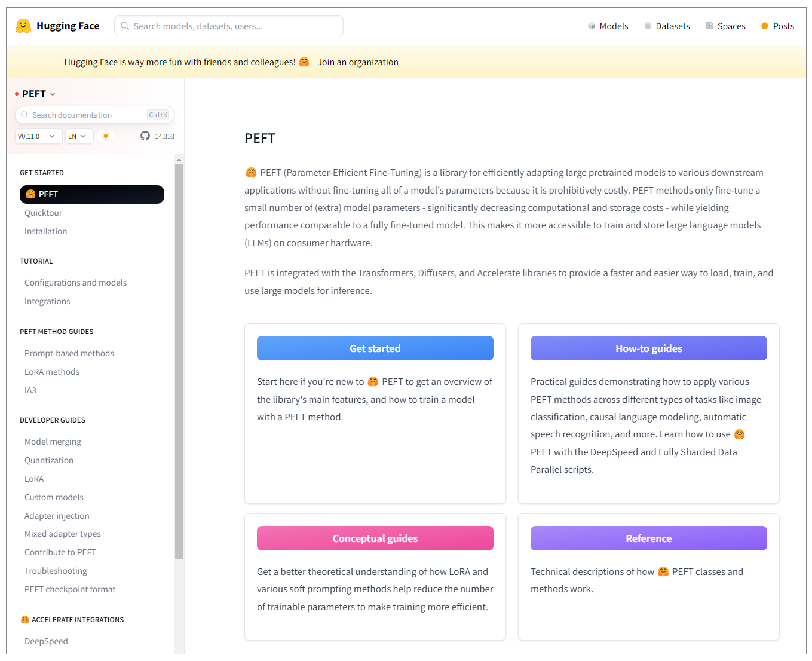The height and width of the screenshot is (661, 812).
Task: Click the sidebar vertical scrollbar
Action: coord(179,359)
